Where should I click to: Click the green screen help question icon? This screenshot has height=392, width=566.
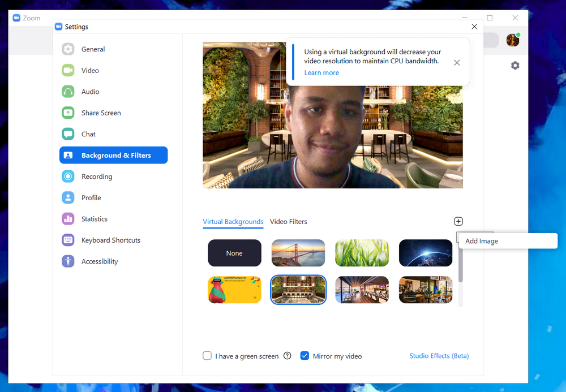click(288, 356)
